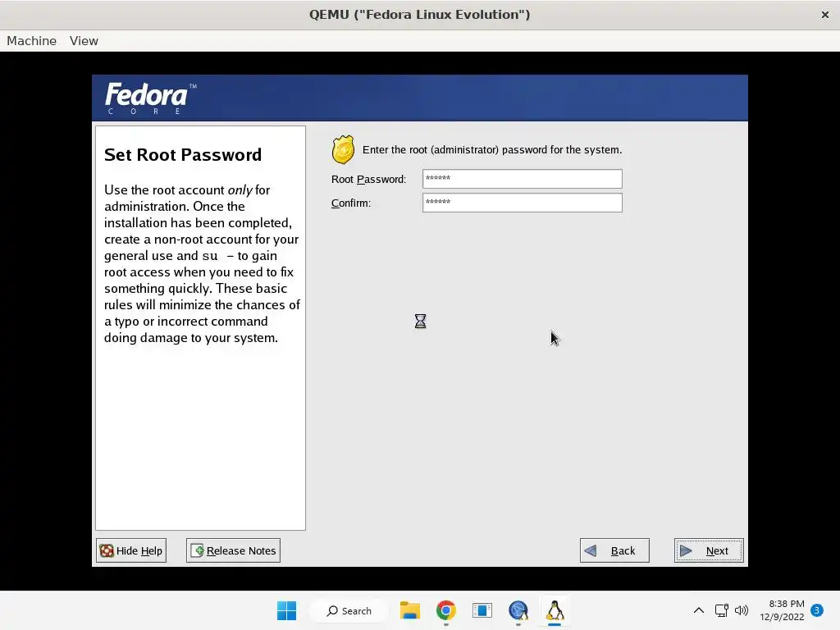Click the Set Root Password heading
Image resolution: width=840 pixels, height=630 pixels.
pyautogui.click(x=183, y=155)
